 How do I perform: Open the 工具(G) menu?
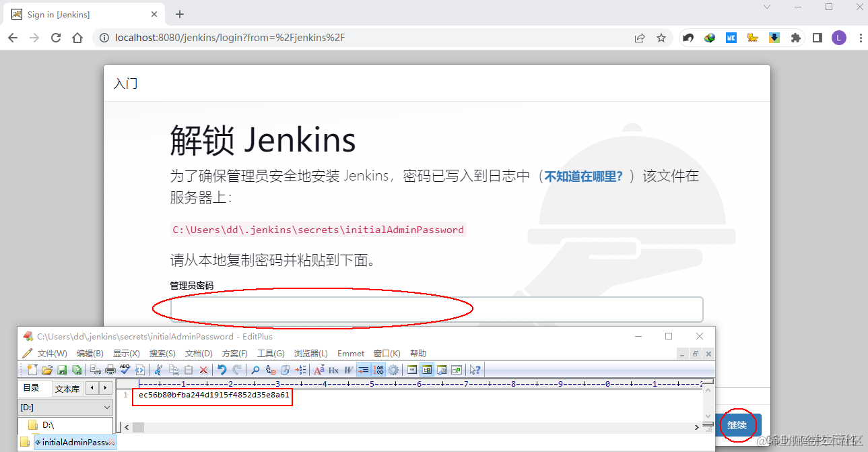[x=271, y=354]
